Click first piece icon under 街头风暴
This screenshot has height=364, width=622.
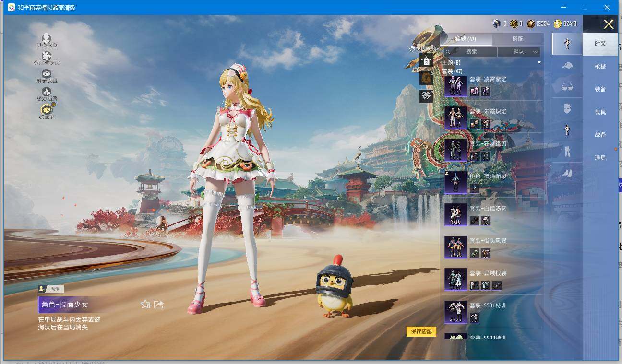pyautogui.click(x=474, y=253)
